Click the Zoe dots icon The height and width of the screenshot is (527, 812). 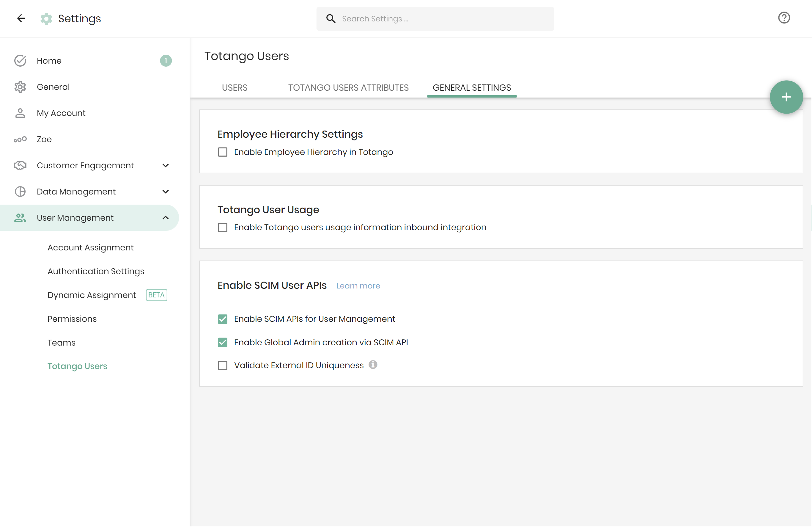[x=20, y=139]
